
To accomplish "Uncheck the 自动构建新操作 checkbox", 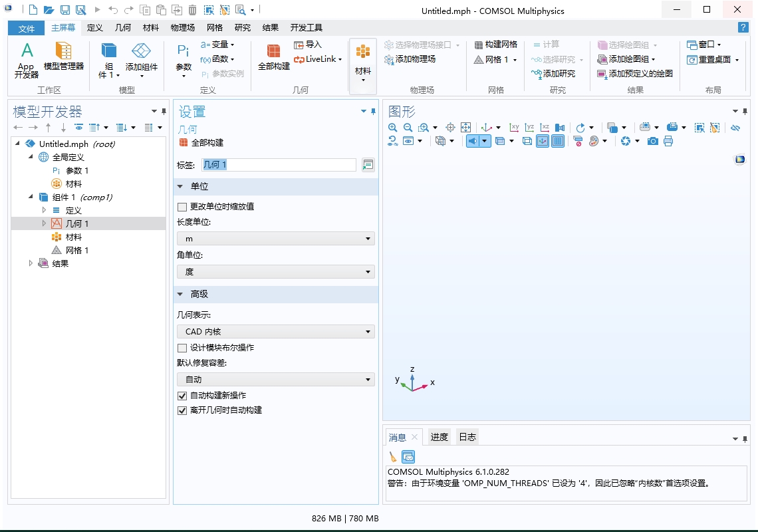I will [182, 396].
